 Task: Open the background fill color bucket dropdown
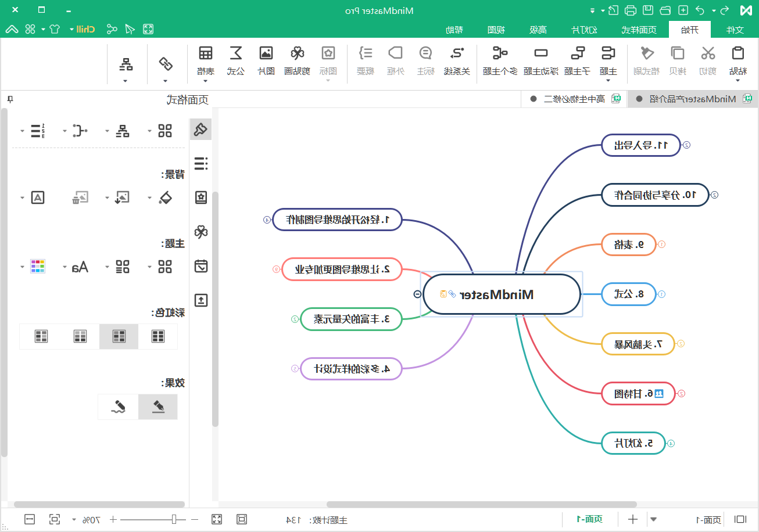(151, 198)
